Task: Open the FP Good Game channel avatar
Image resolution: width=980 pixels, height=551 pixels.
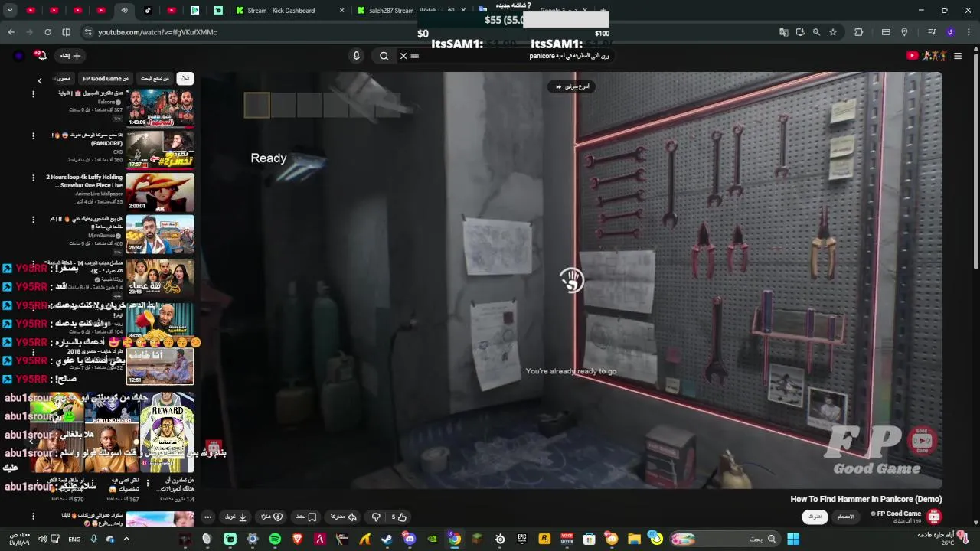Action: 933,517
